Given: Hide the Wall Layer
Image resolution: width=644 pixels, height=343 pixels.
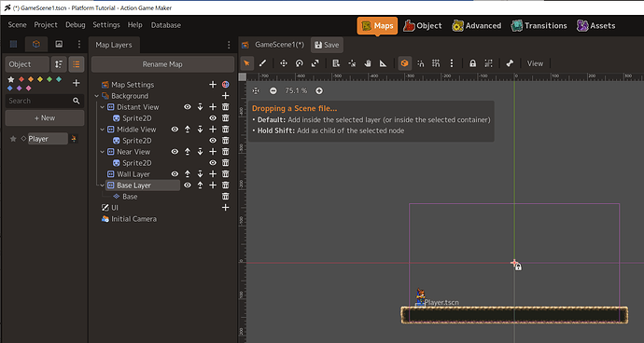Looking at the screenshot, I should [175, 174].
